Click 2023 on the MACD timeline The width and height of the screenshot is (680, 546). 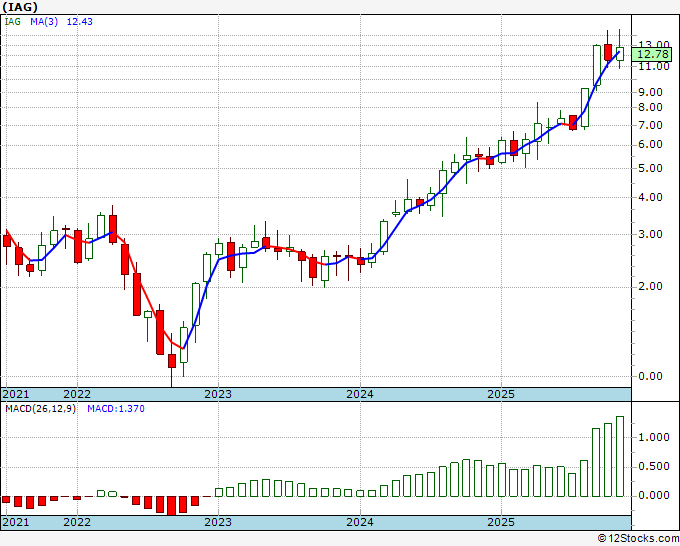click(218, 522)
